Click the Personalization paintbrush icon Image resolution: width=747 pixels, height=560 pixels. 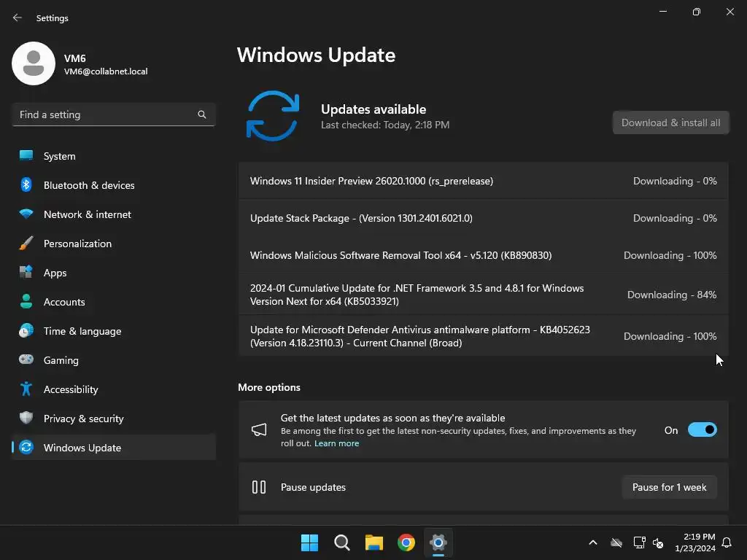(26, 243)
